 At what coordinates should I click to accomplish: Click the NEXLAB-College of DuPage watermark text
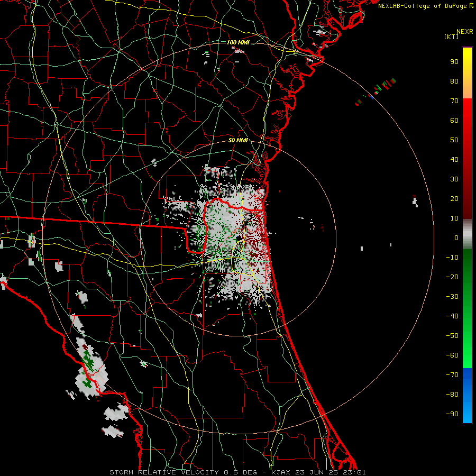click(425, 6)
